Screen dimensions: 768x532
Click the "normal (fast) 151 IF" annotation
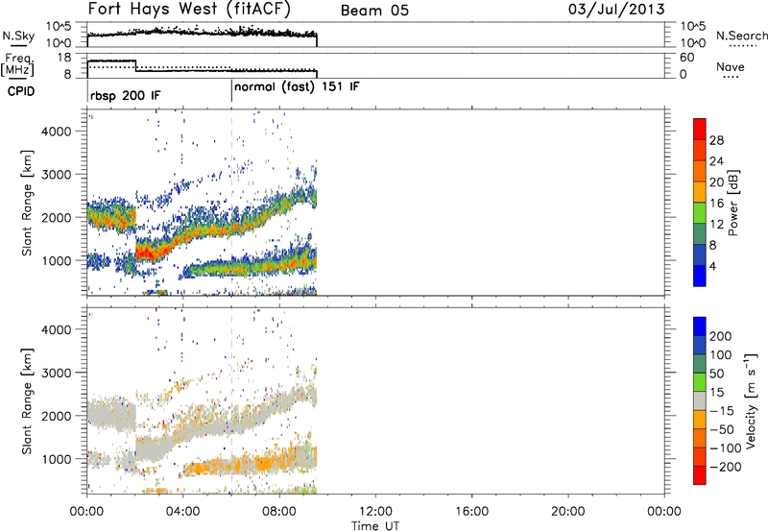pyautogui.click(x=297, y=87)
